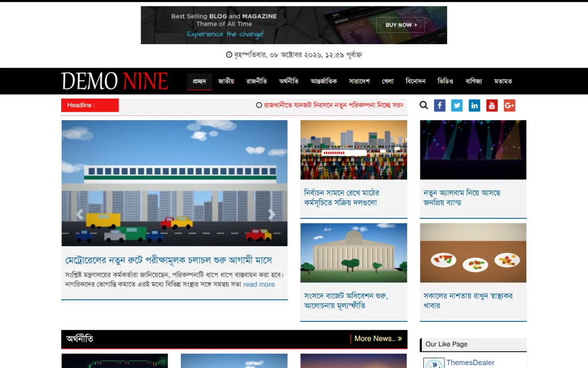Open the parliament budget session headline
The height and width of the screenshot is (368, 588).
(x=346, y=301)
